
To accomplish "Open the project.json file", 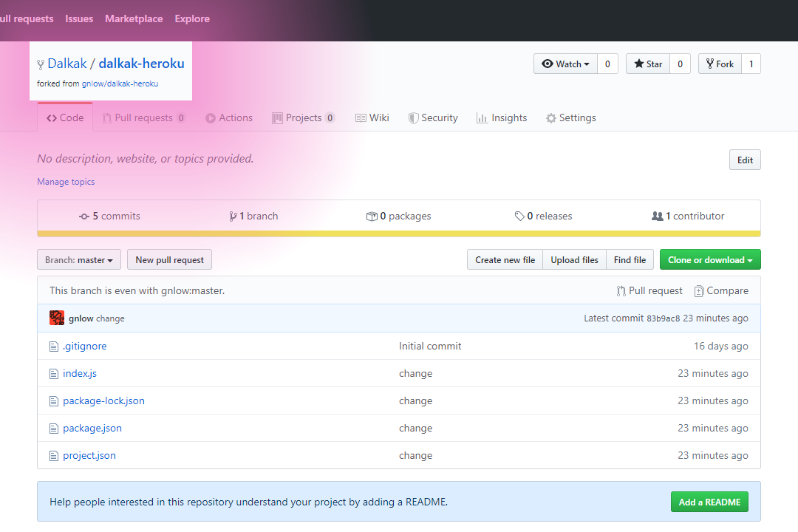I will click(89, 456).
